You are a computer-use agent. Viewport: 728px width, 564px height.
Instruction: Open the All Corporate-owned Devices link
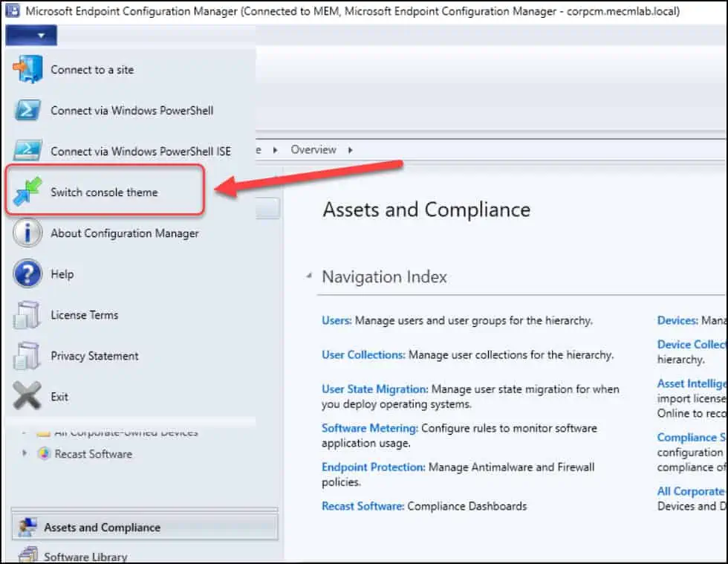692,491
